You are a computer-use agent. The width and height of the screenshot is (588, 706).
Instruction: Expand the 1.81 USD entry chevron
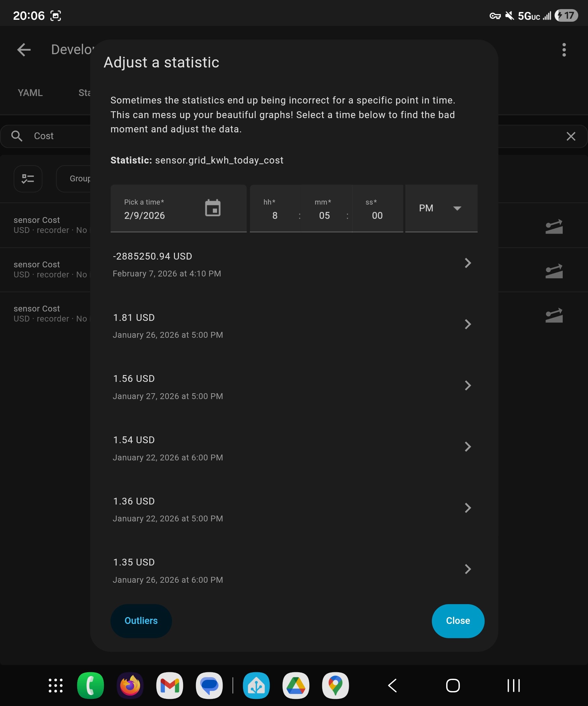(x=468, y=324)
